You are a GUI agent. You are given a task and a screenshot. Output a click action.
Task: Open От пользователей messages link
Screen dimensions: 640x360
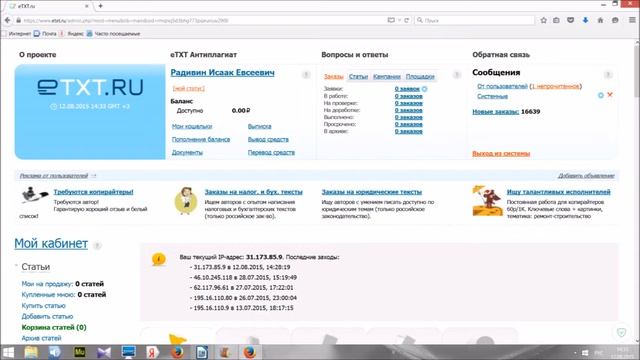click(x=502, y=86)
